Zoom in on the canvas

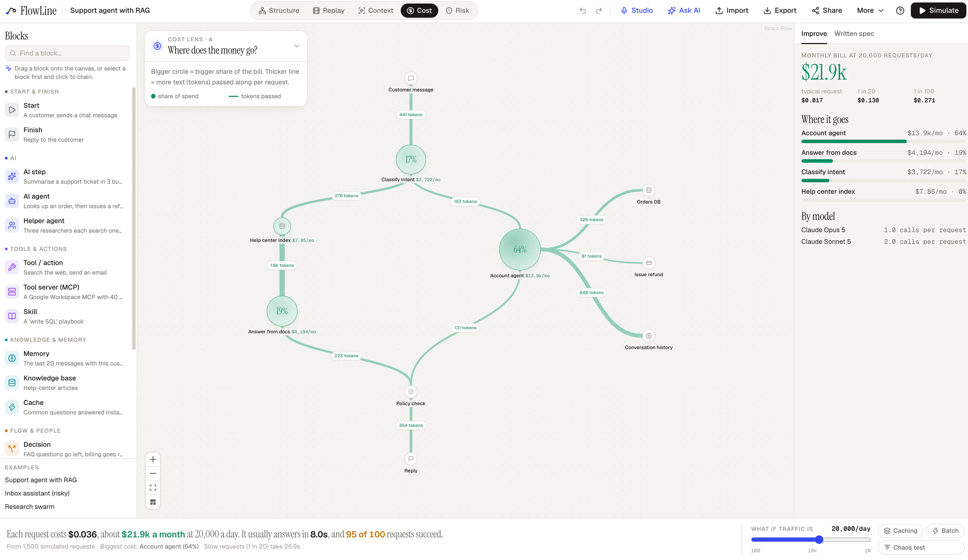153,459
